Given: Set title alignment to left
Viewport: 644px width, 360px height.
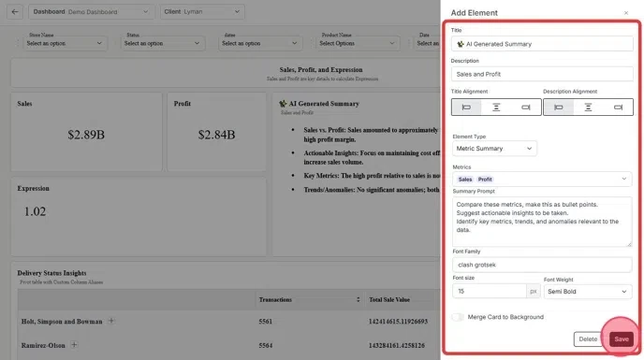Looking at the screenshot, I should point(466,108).
